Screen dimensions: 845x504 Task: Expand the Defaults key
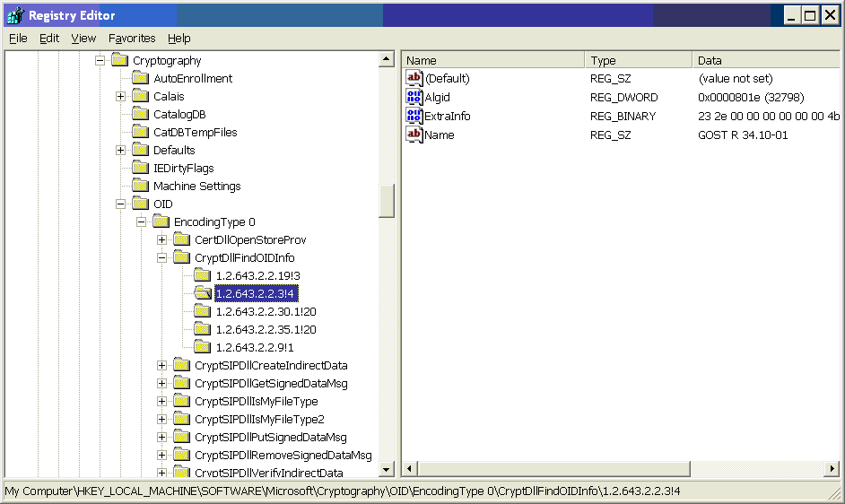click(120, 150)
